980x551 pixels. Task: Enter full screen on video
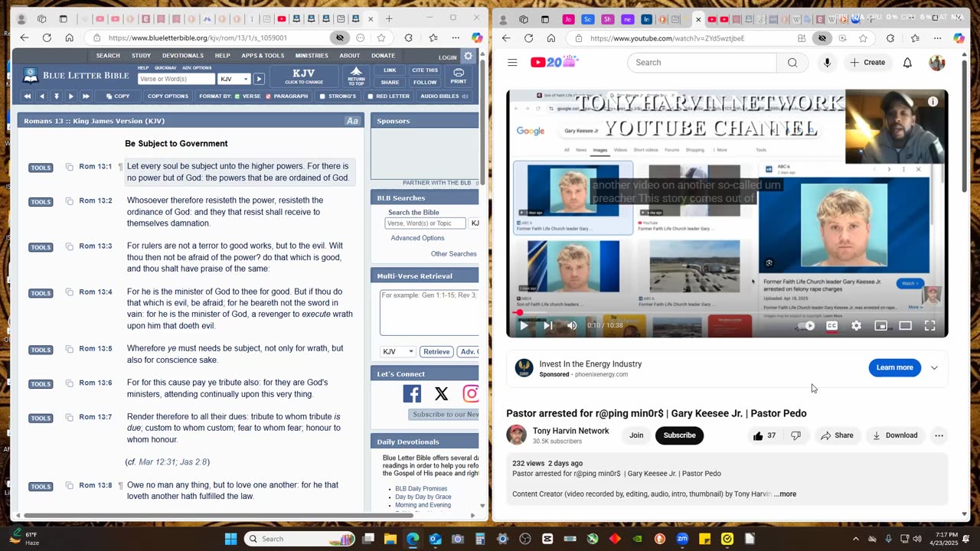[x=929, y=325]
